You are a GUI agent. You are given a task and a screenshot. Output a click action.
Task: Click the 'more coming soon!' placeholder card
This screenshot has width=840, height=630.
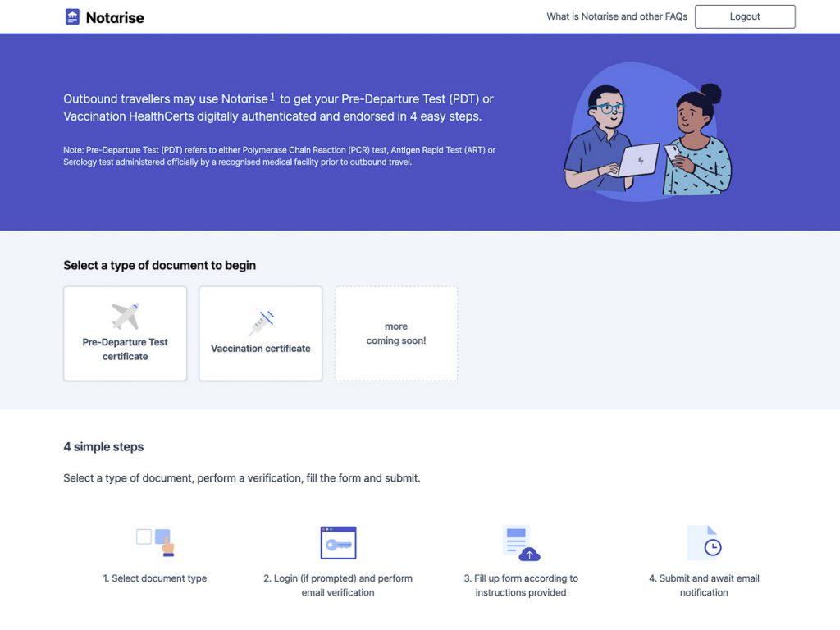click(x=396, y=333)
